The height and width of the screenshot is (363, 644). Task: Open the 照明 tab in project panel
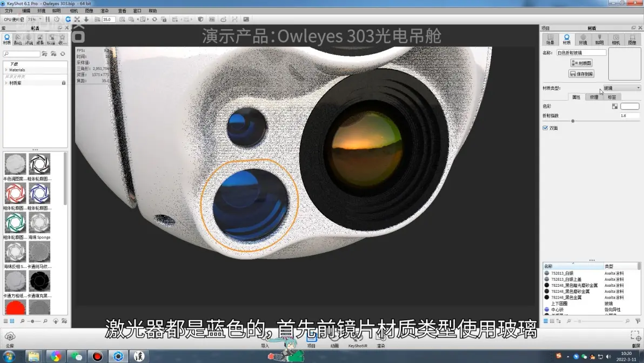(599, 39)
